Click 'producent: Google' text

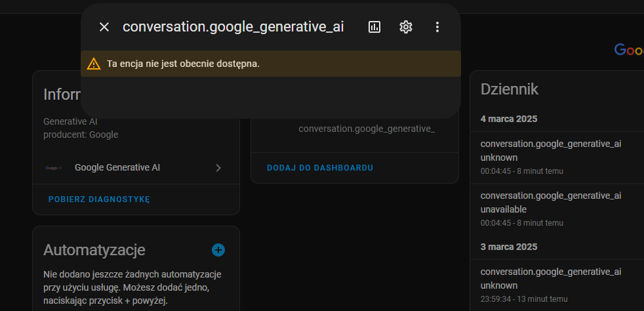click(x=81, y=135)
